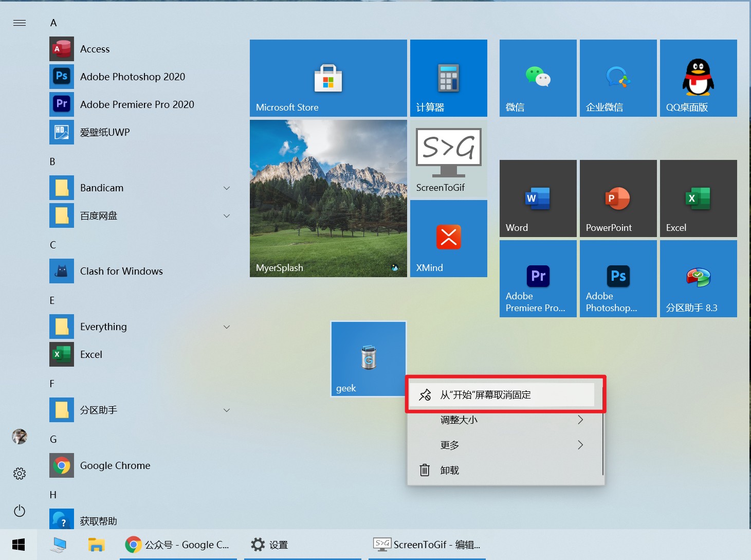Open the Adobe Premiere Pro tile
751x560 pixels.
pyautogui.click(x=538, y=279)
